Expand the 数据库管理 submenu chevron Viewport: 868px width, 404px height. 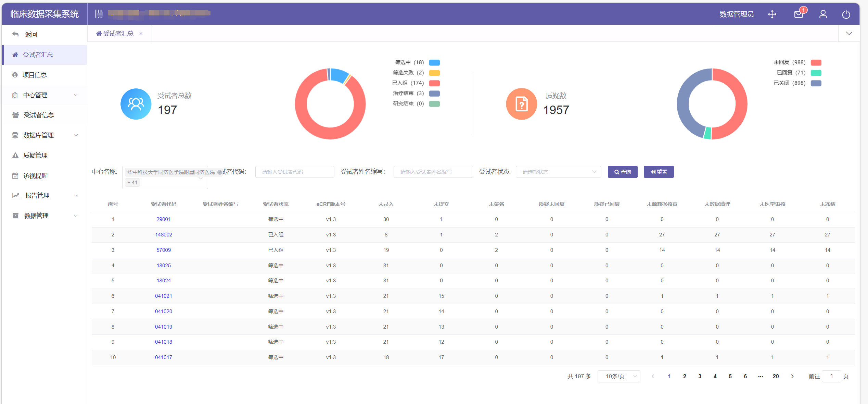[x=76, y=135]
